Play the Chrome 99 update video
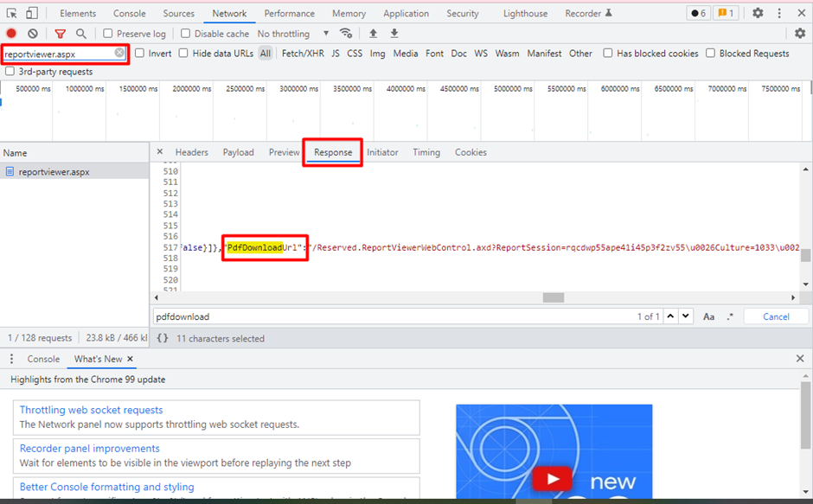This screenshot has height=504, width=813. point(552,478)
